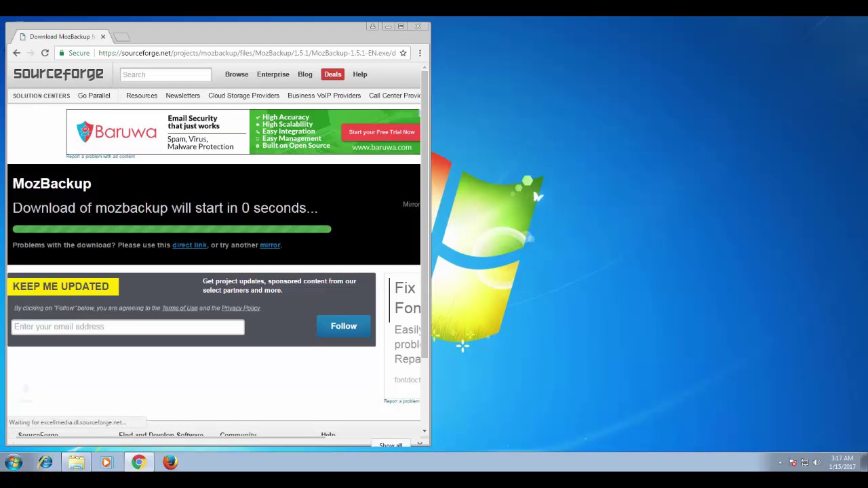Click the Show desktop strip on the taskbar
Image resolution: width=868 pixels, height=488 pixels.
point(864,462)
